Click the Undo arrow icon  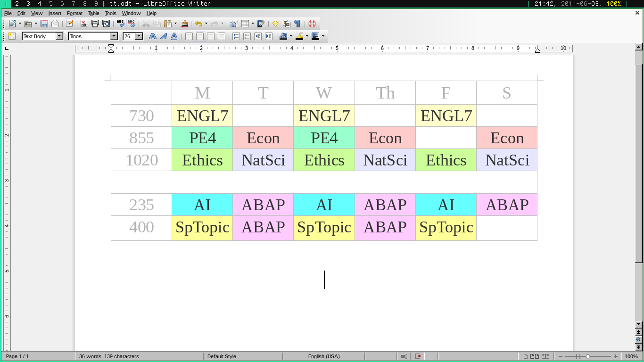(198, 24)
